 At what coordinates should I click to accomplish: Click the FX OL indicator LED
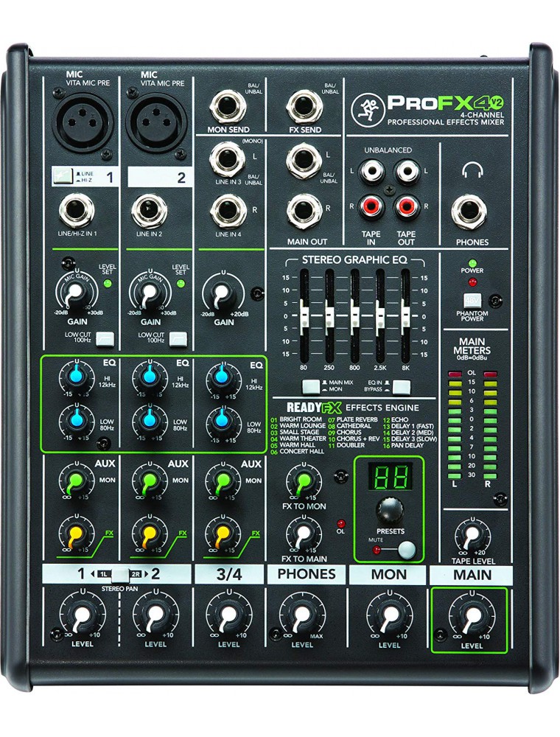pyautogui.click(x=340, y=523)
